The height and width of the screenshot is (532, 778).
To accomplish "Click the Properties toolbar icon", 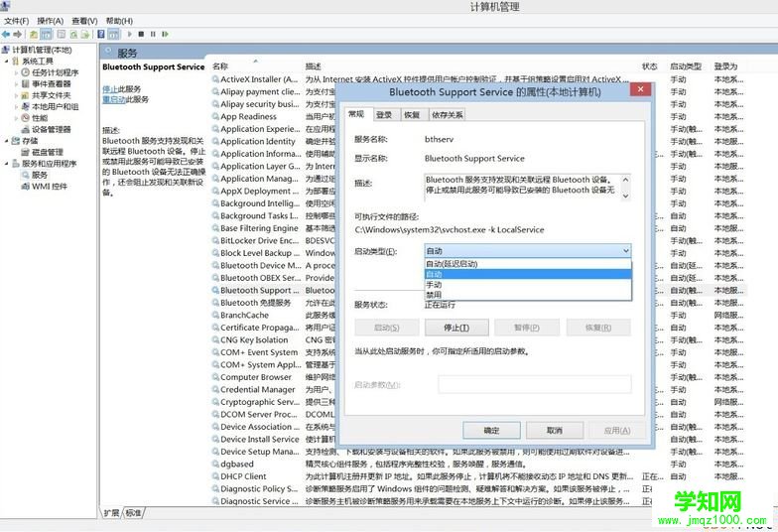I will [x=62, y=34].
